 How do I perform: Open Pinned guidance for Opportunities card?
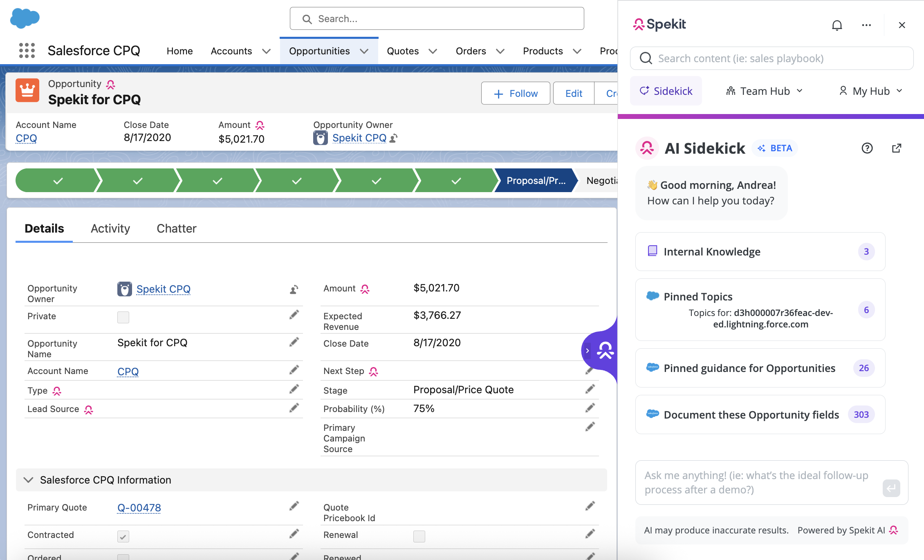[760, 368]
